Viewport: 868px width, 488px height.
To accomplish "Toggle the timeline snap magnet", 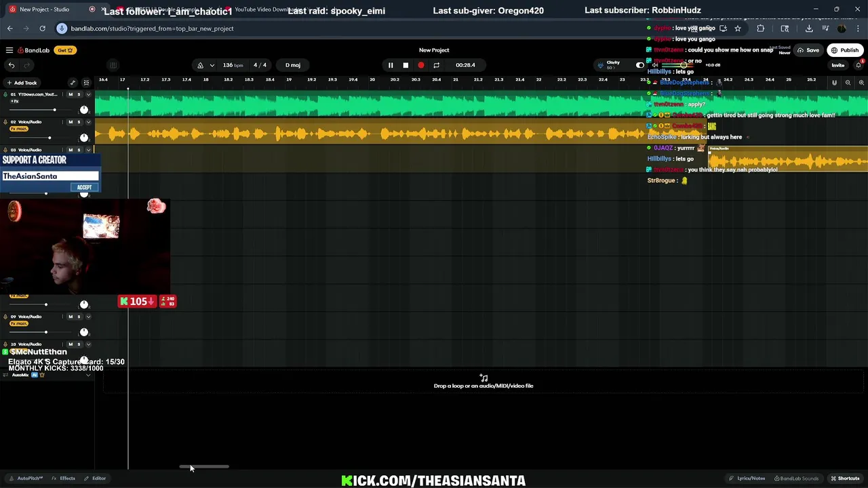I will coord(835,83).
